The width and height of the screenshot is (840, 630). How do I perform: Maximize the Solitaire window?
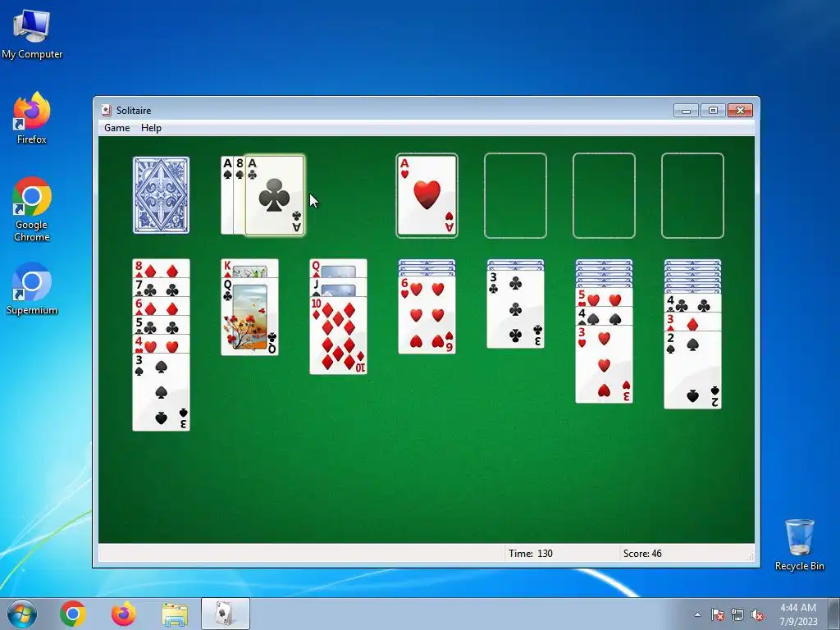tap(713, 111)
